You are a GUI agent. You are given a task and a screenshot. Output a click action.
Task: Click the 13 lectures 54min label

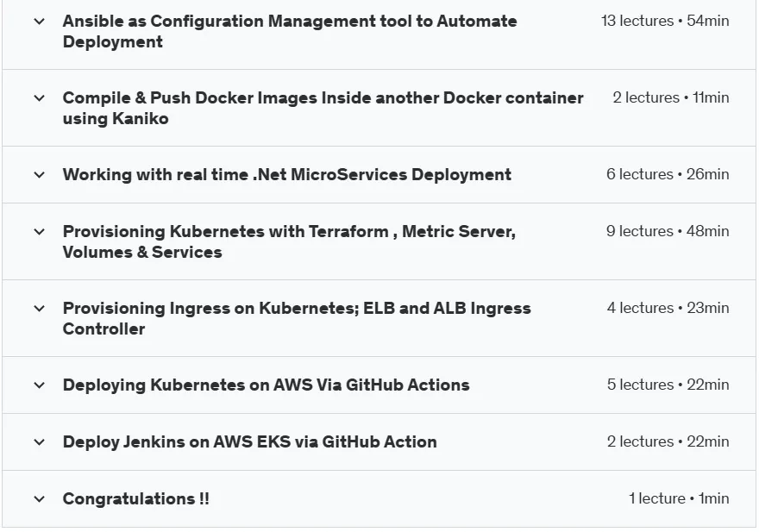665,21
